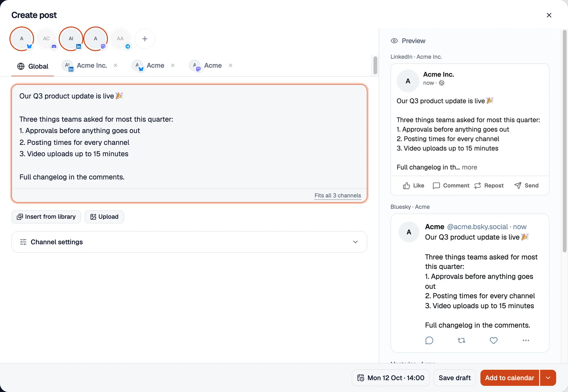The image size is (568, 392).
Task: Click the heart icon in Bluesky preview
Action: 494,340
